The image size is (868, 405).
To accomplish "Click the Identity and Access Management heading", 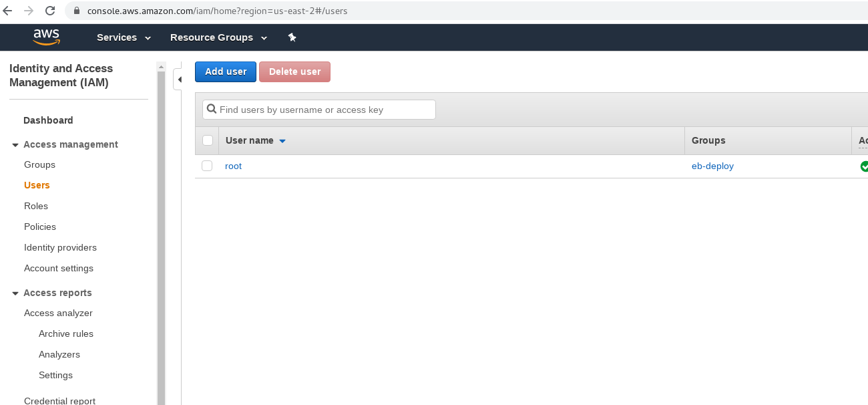I will point(61,76).
